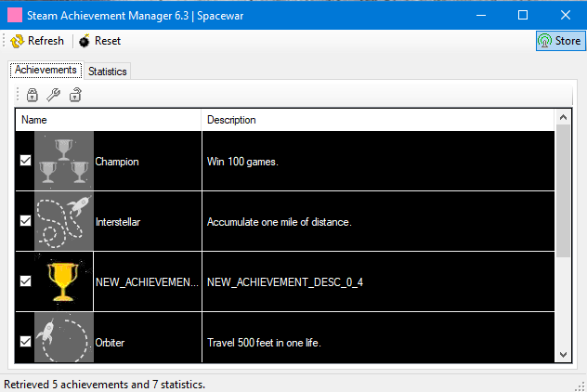Click the unlock all achievements icon
Viewport: 587px width, 392px height.
(75, 95)
